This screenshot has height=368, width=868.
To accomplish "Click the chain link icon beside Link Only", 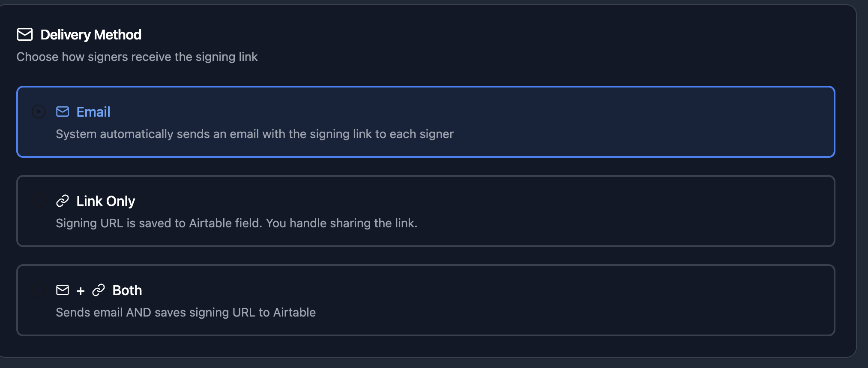I will (63, 200).
